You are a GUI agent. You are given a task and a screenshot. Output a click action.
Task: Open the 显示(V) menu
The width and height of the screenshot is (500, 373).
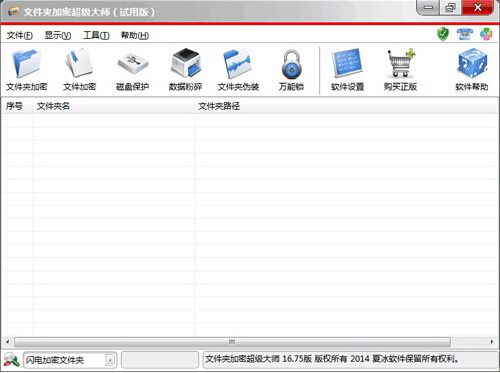point(58,35)
